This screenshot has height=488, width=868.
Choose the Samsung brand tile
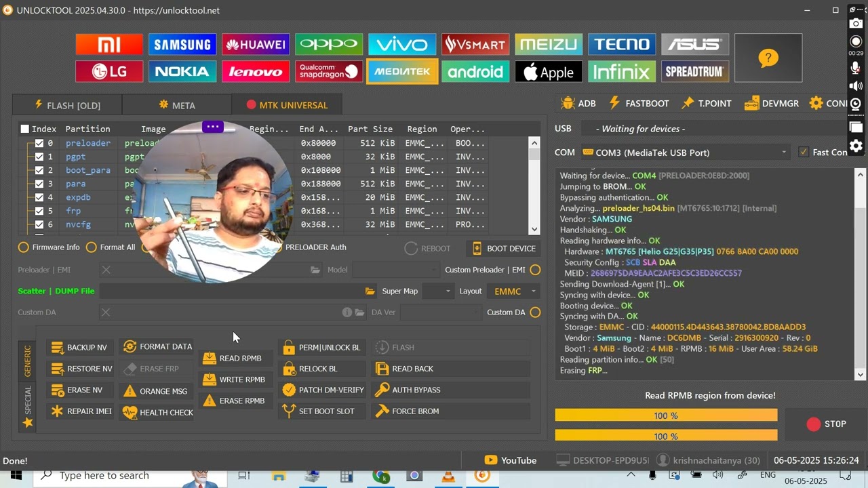tap(182, 45)
